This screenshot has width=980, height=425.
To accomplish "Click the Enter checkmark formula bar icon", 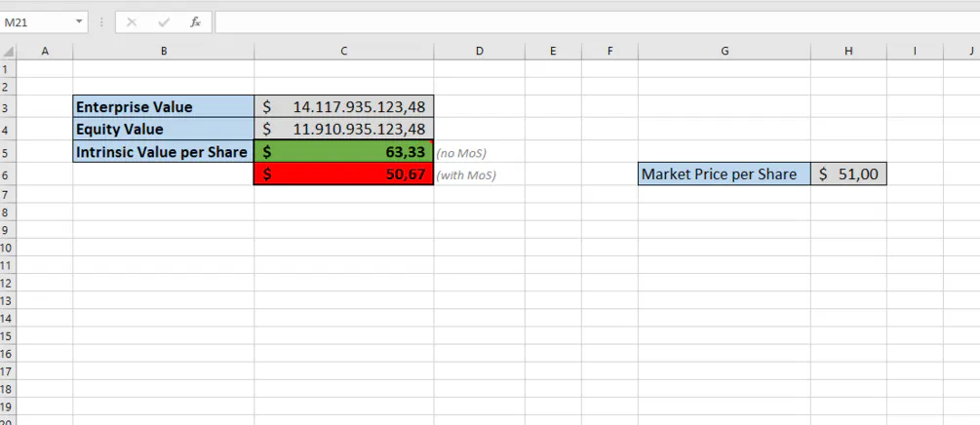I will pyautogui.click(x=164, y=22).
